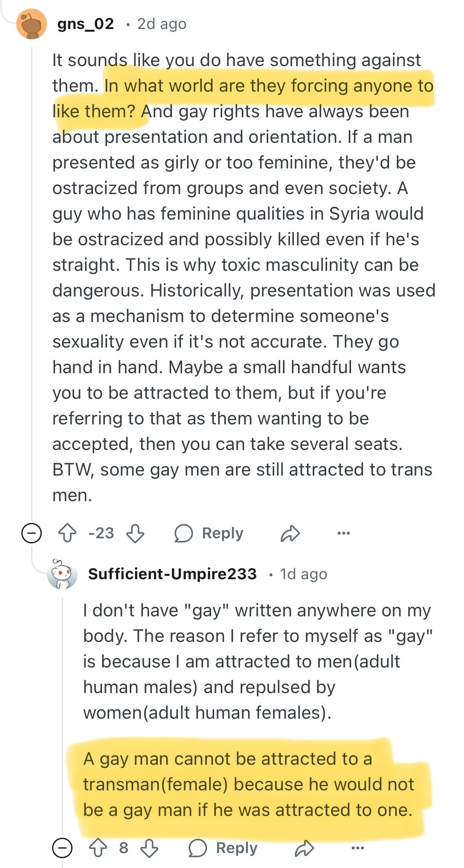Open Sufficient-Umpire233 avatar image

(x=63, y=574)
